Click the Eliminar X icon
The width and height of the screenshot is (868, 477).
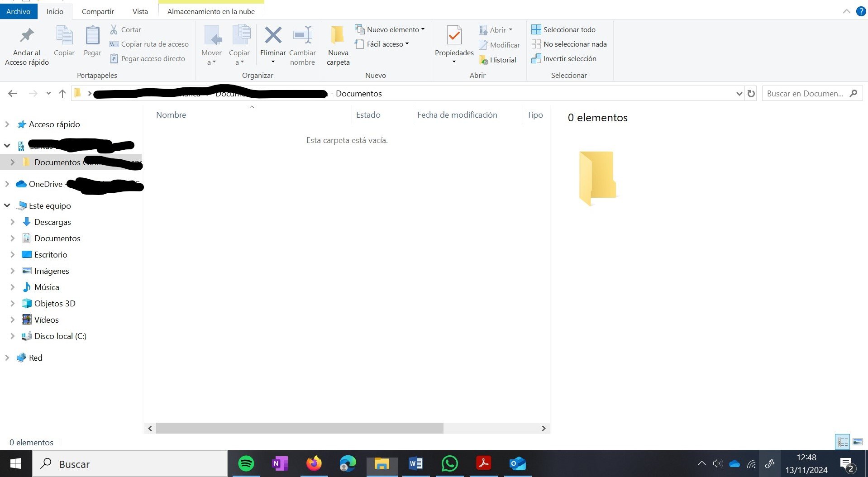[x=273, y=35]
